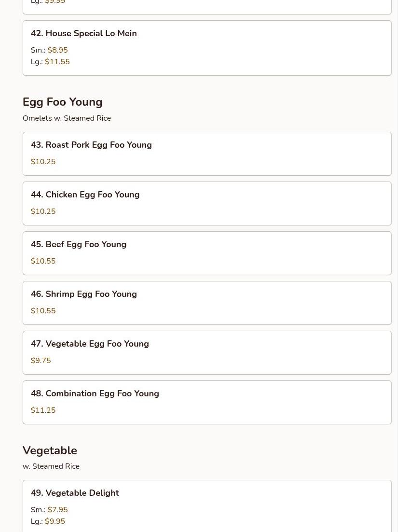Click the Shrimp Egg Foo Young price
The image size is (407, 532).
coord(43,311)
